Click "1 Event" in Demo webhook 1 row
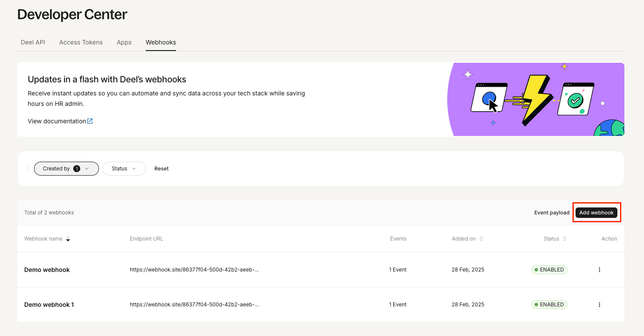The image size is (644, 336). pos(398,305)
